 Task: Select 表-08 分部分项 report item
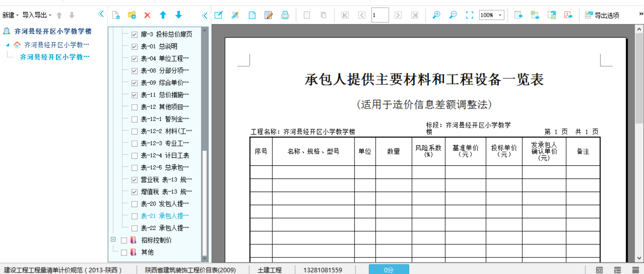(165, 71)
